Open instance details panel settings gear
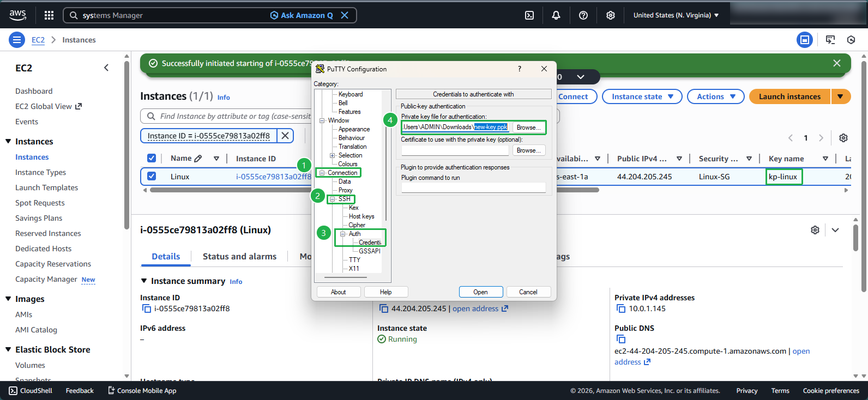The image size is (868, 400). click(x=815, y=230)
